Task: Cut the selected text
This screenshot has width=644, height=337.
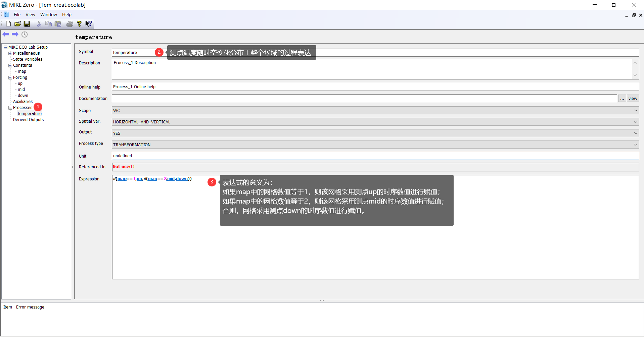Action: click(39, 24)
